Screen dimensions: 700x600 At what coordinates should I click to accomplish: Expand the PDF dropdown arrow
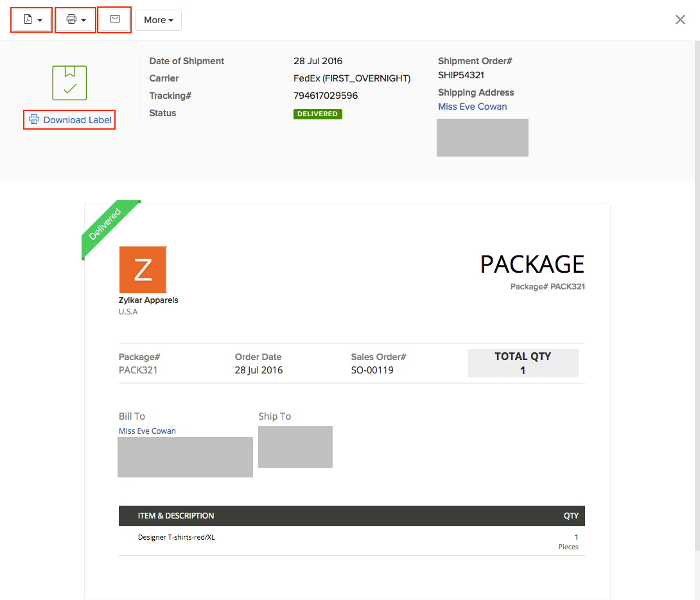40,20
